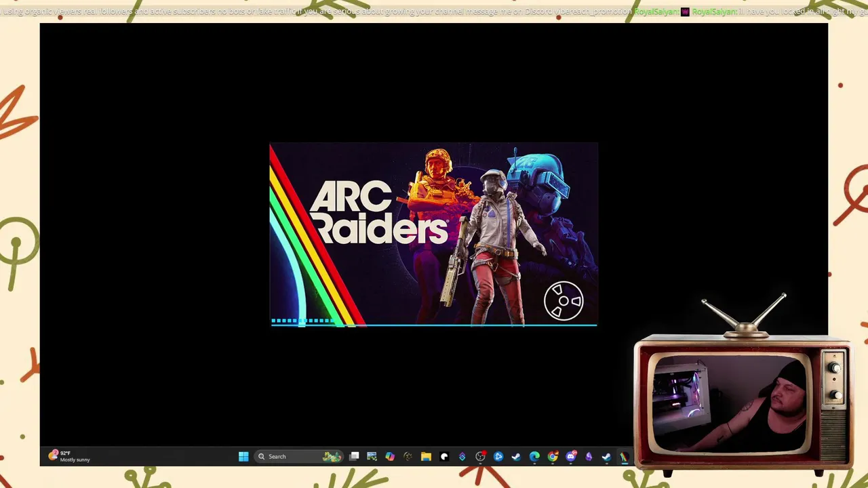Click the loading spinner on ARC Raiders splash
The width and height of the screenshot is (868, 488).
tap(564, 301)
